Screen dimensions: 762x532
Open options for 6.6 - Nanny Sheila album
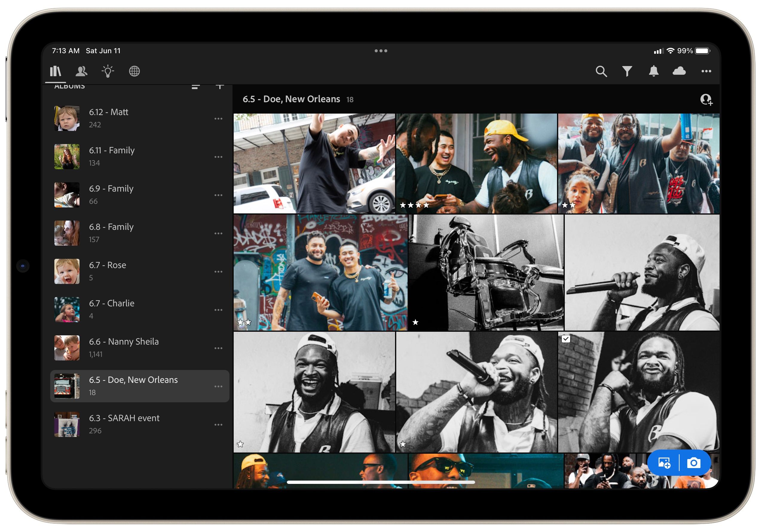coord(218,348)
